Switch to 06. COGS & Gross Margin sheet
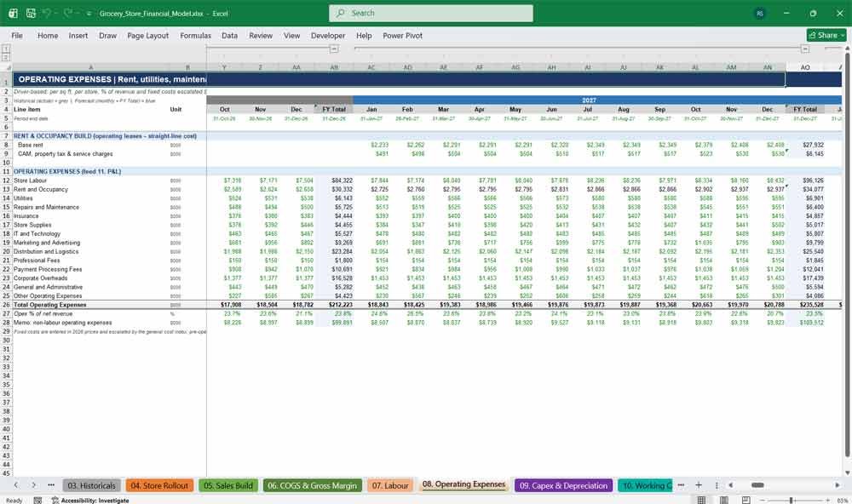852x504 pixels. [312, 485]
